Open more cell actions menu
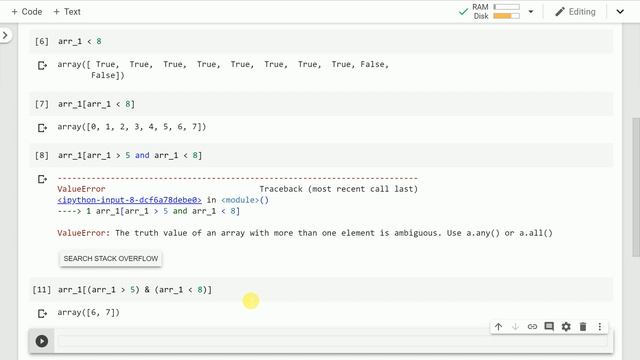This screenshot has width=640, height=360. (600, 327)
